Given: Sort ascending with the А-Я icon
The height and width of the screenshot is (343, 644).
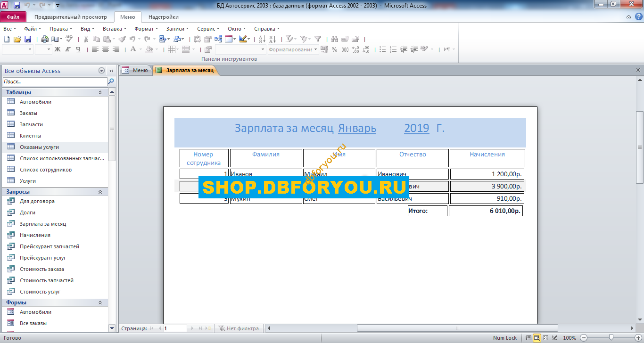Looking at the screenshot, I should [x=262, y=39].
